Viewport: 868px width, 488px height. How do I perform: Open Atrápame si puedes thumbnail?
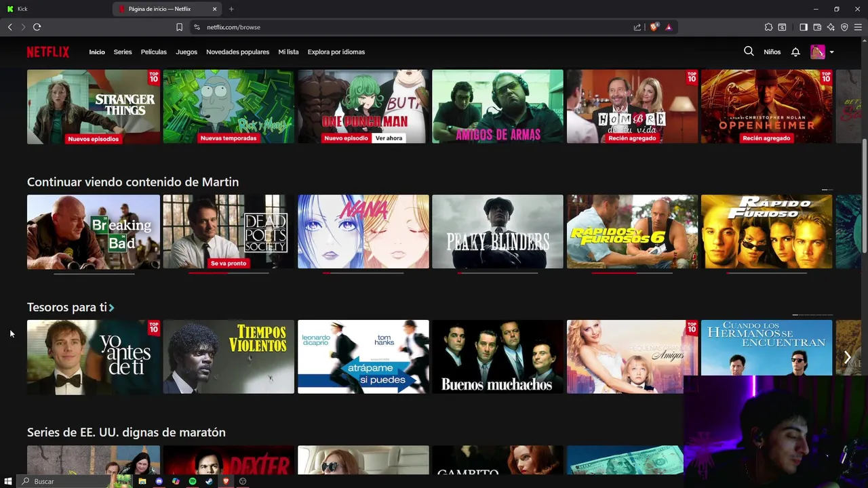[x=363, y=357]
